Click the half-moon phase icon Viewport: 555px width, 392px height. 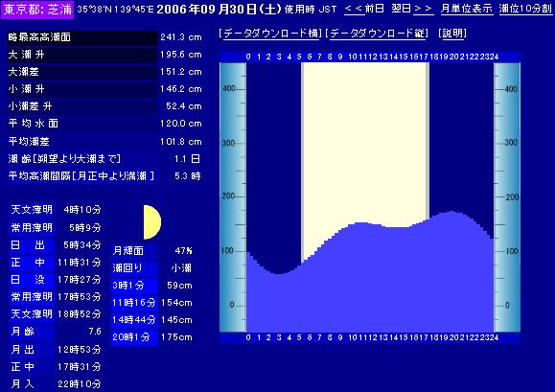point(152,222)
